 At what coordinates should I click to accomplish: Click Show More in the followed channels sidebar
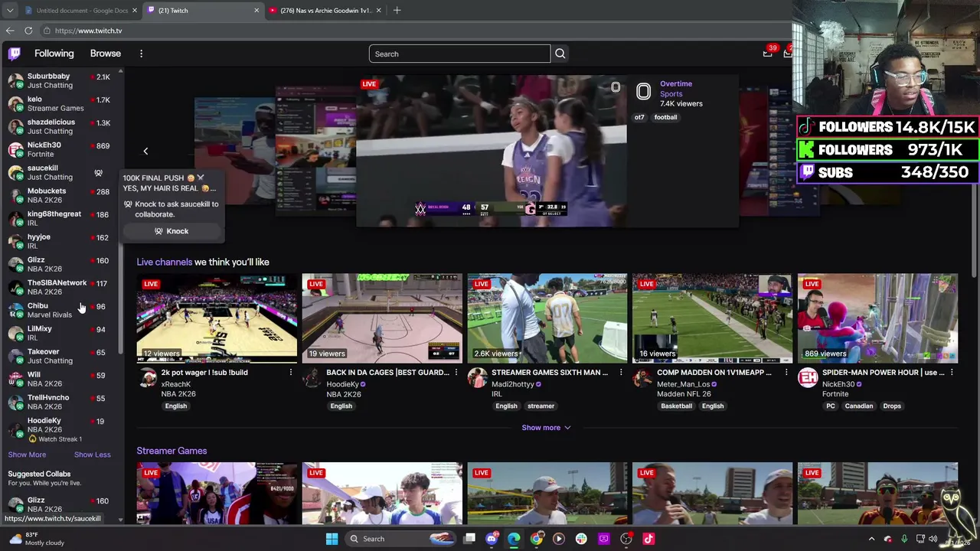click(x=27, y=455)
